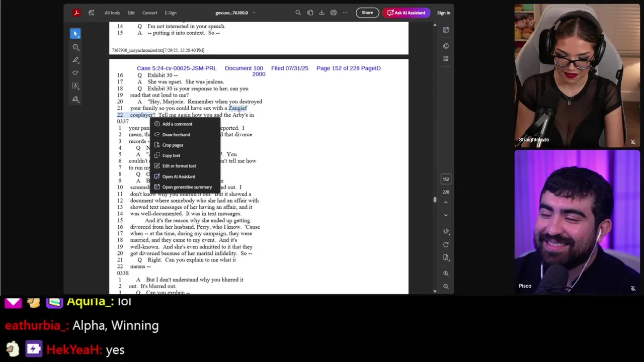This screenshot has width=644, height=362.
Task: Click the Sign in link
Action: tap(444, 13)
